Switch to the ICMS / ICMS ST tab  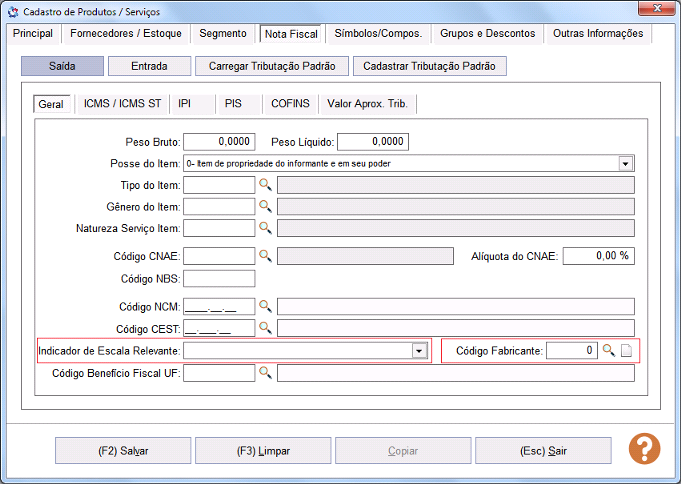pyautogui.click(x=122, y=104)
